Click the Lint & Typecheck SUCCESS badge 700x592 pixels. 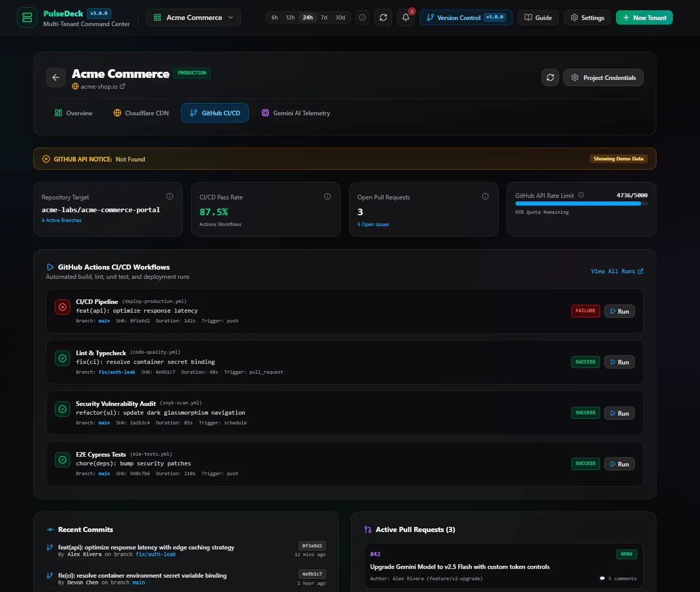pos(586,362)
